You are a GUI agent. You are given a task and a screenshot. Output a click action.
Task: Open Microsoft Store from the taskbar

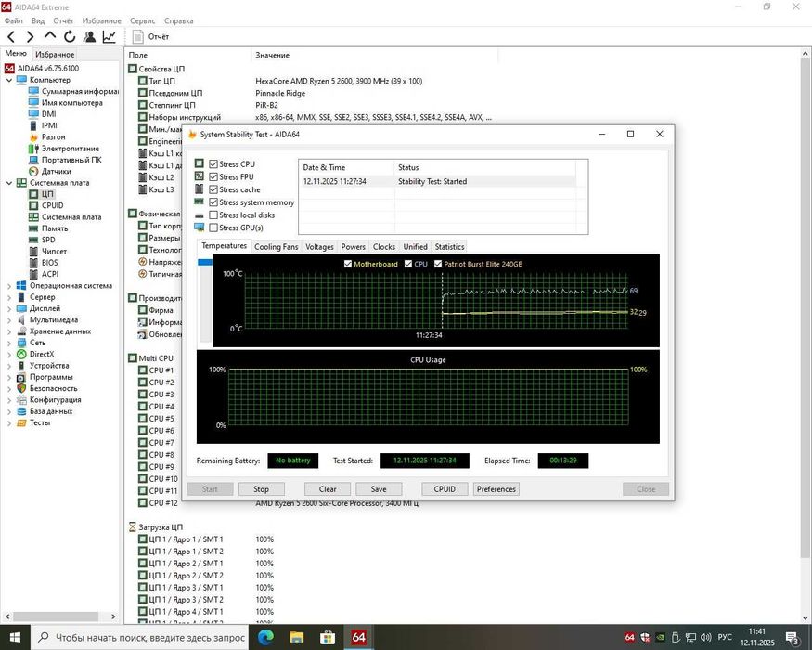pyautogui.click(x=328, y=637)
